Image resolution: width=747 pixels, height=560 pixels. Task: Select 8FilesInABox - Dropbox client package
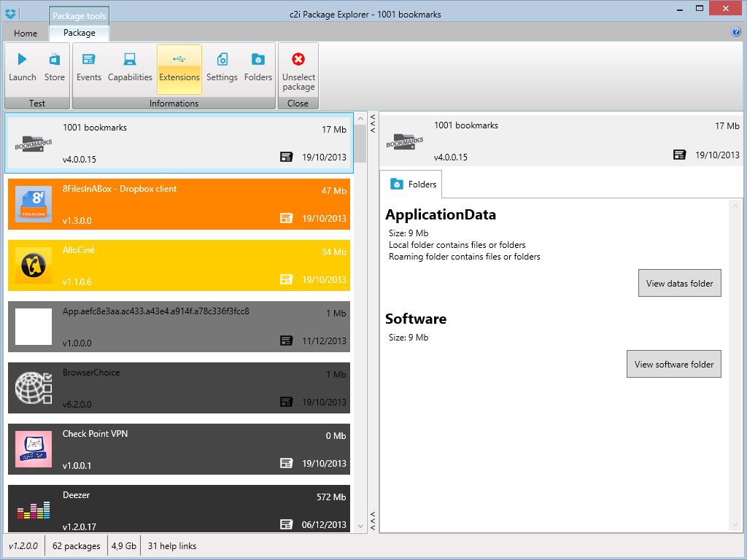pos(179,204)
